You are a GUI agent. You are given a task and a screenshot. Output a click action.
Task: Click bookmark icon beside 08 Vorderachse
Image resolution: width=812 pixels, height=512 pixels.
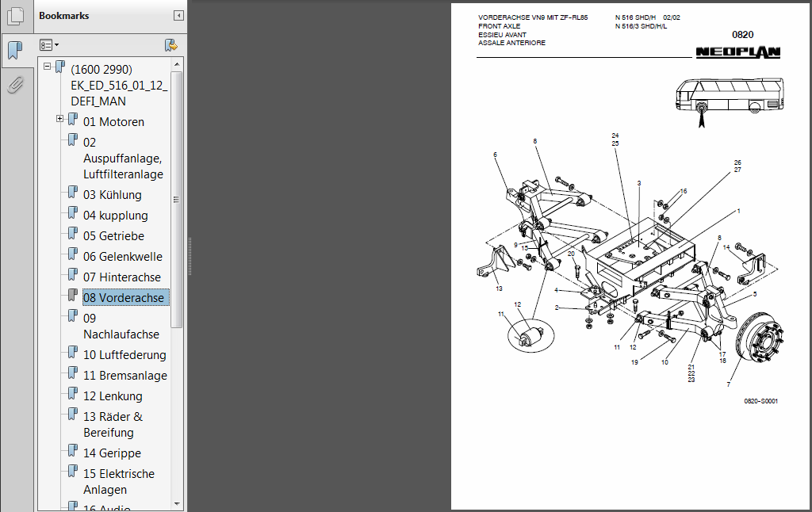tap(72, 295)
